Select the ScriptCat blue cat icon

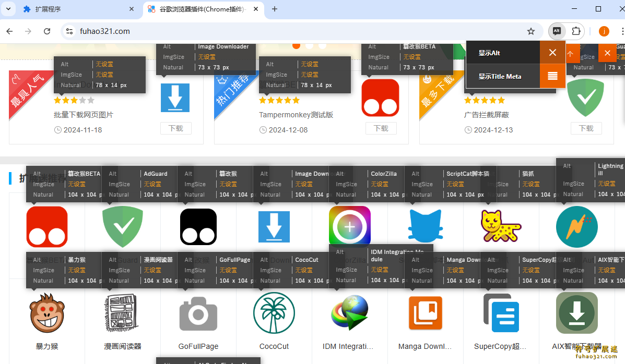[x=426, y=227]
